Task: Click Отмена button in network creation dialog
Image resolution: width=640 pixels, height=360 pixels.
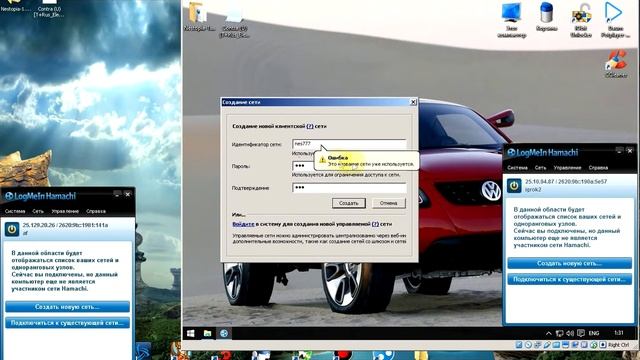Action: pos(389,203)
